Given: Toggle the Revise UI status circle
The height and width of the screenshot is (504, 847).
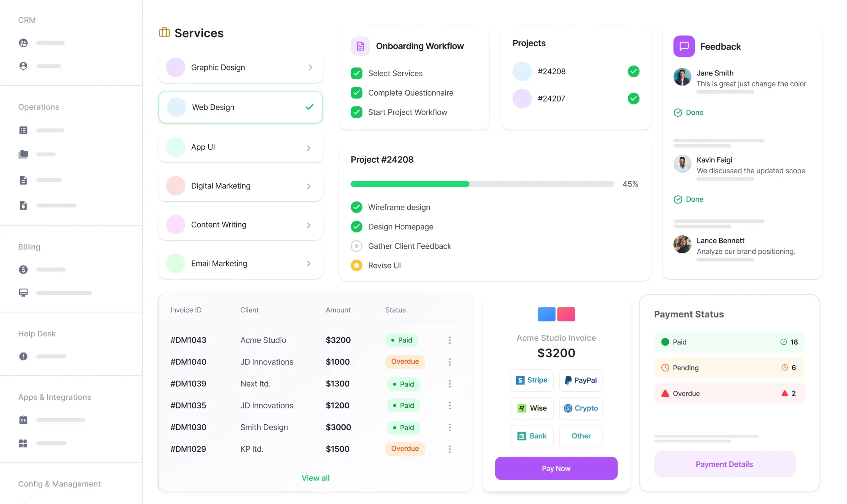Looking at the screenshot, I should coord(356,265).
